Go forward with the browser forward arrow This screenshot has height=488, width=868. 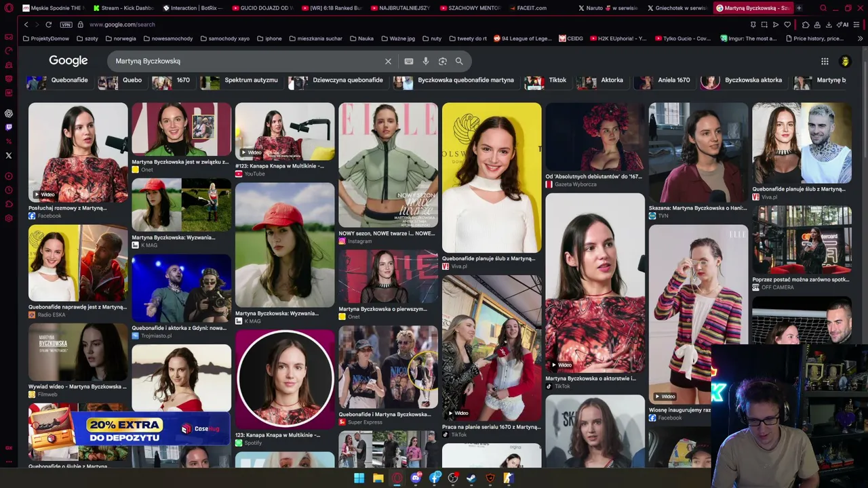tap(37, 24)
